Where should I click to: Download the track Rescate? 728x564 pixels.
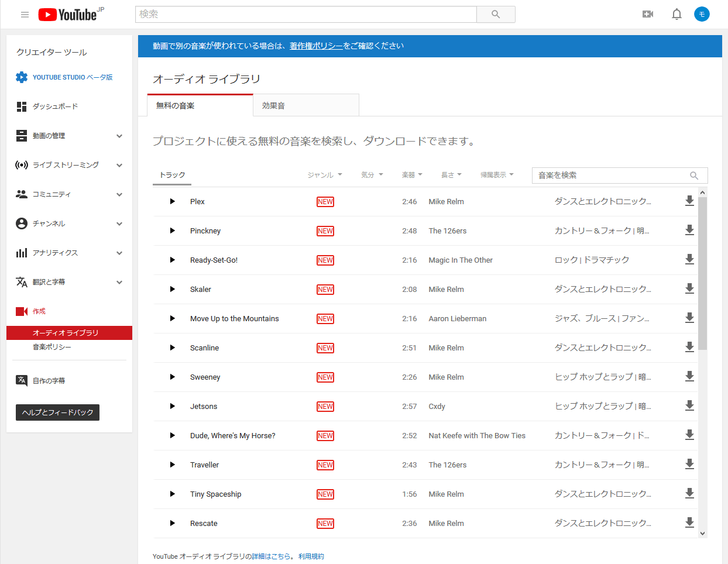click(689, 522)
